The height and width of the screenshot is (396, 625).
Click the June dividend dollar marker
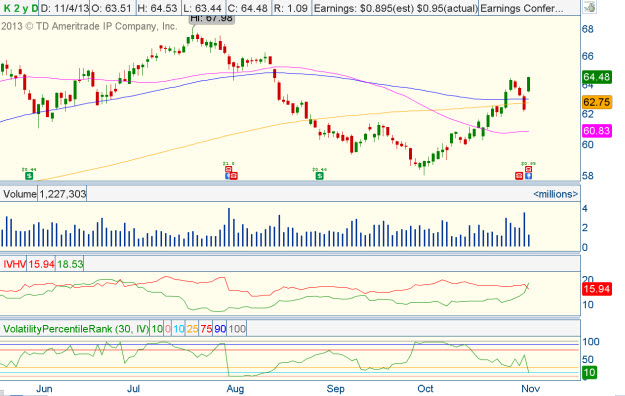coord(29,175)
